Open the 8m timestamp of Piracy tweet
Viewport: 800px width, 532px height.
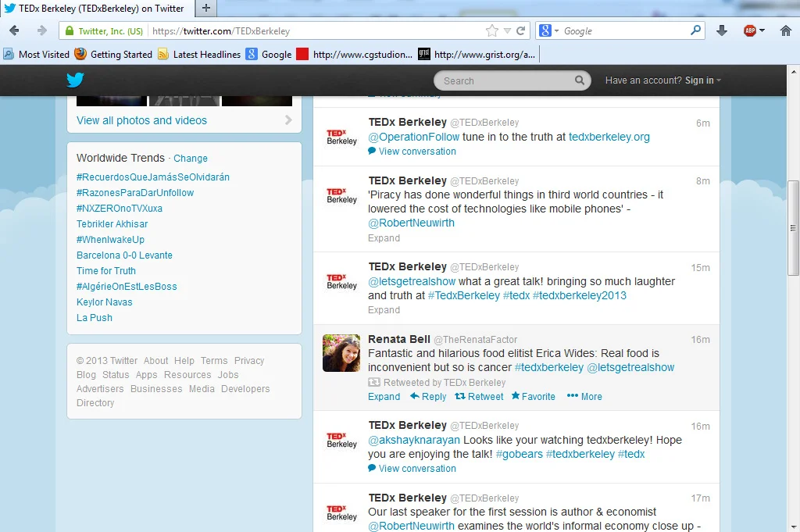[702, 181]
